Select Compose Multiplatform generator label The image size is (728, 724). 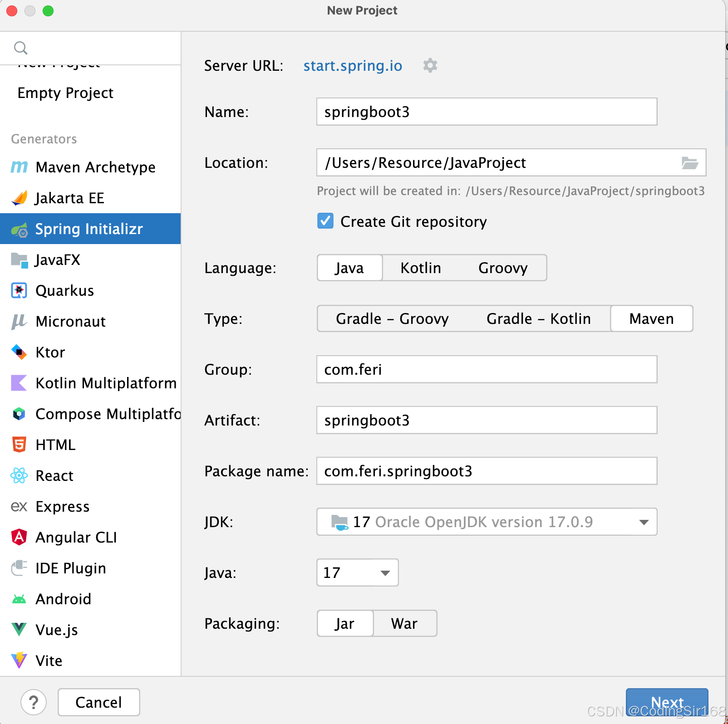coord(108,414)
